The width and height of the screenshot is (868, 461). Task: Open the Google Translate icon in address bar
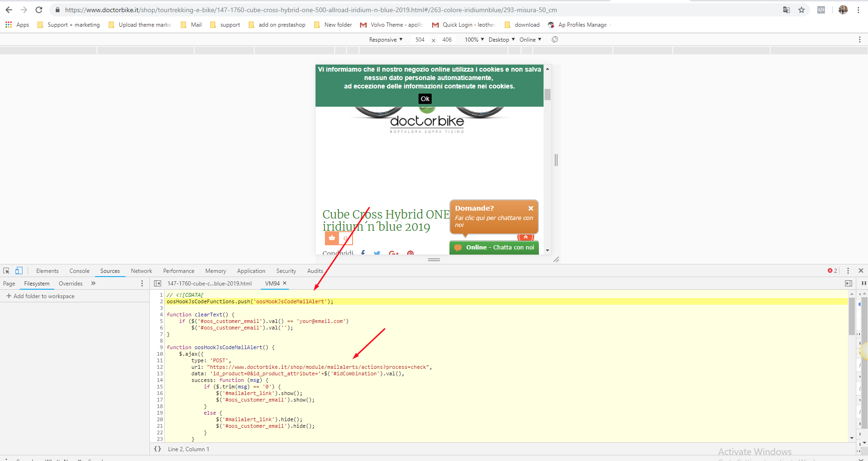pyautogui.click(x=787, y=10)
